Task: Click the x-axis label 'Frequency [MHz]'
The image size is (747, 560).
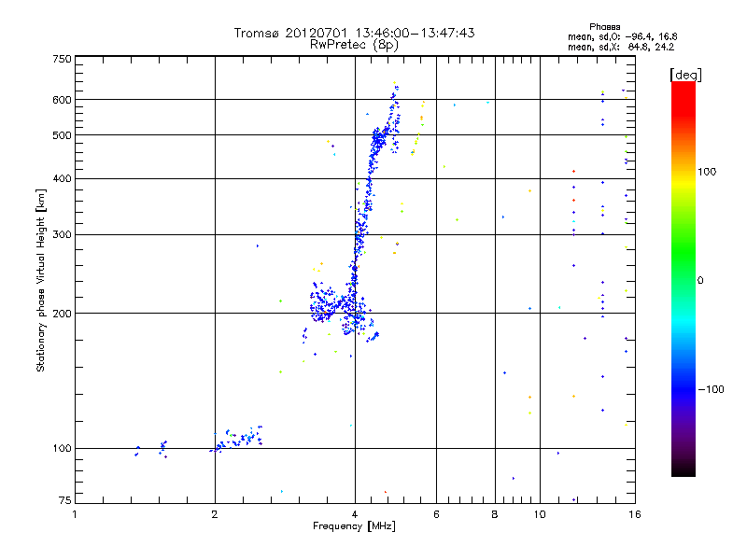Action: 354,526
